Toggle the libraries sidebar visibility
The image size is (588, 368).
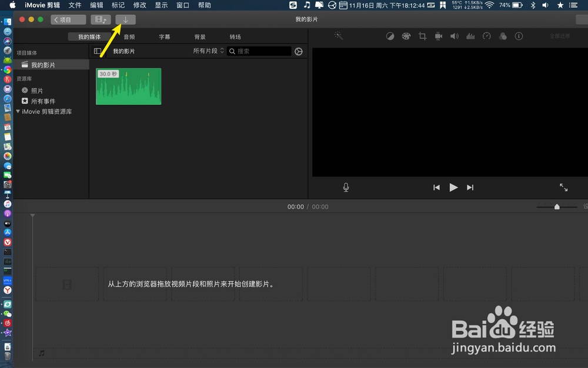coord(98,51)
